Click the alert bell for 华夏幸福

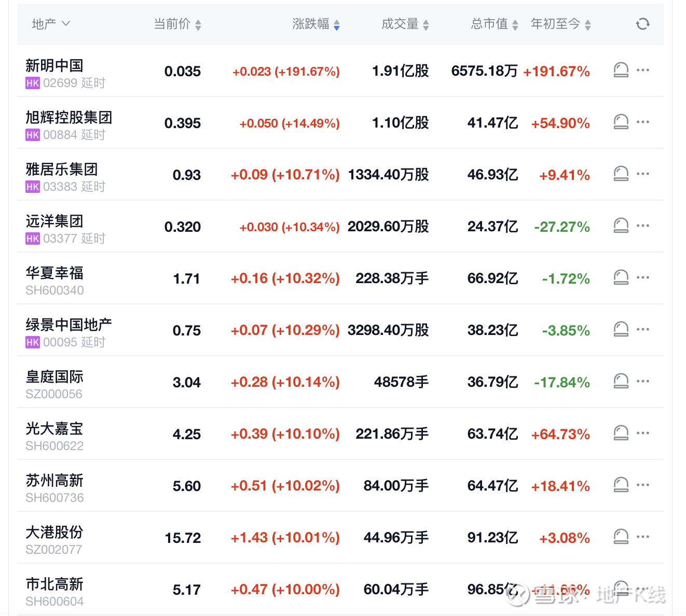pos(621,277)
